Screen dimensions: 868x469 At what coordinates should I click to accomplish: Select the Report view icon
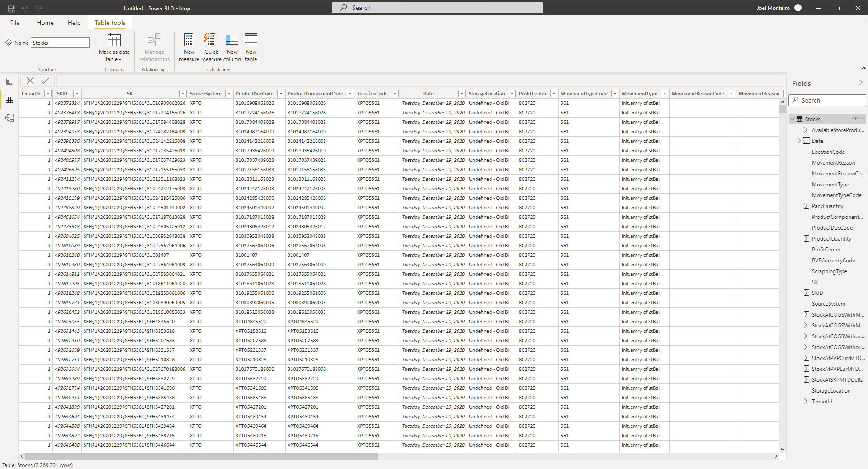click(x=9, y=81)
